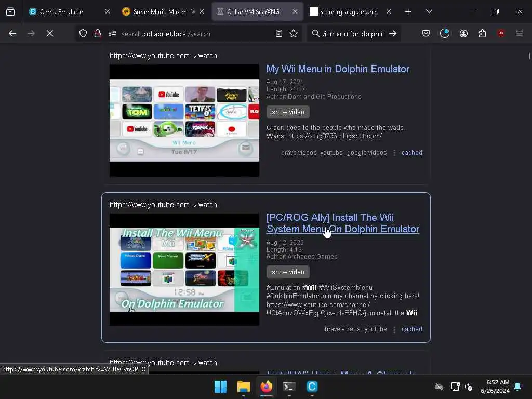Click the Firefox taskbar icon

click(x=267, y=387)
